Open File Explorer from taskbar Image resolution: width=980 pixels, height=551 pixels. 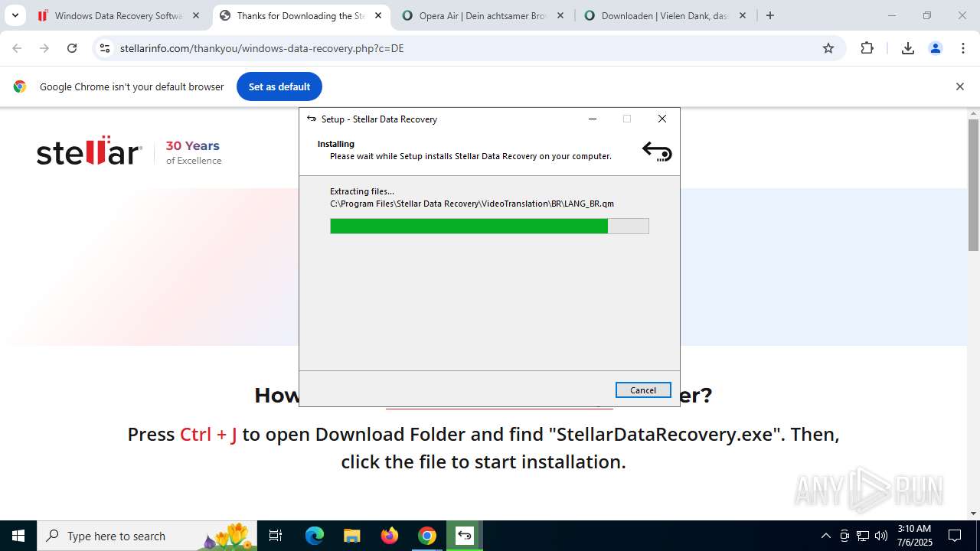pos(351,536)
